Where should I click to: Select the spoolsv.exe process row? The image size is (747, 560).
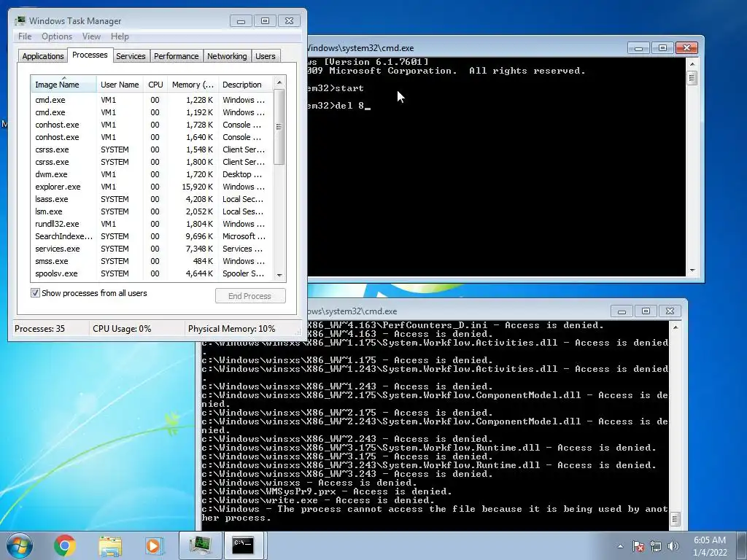[152, 273]
